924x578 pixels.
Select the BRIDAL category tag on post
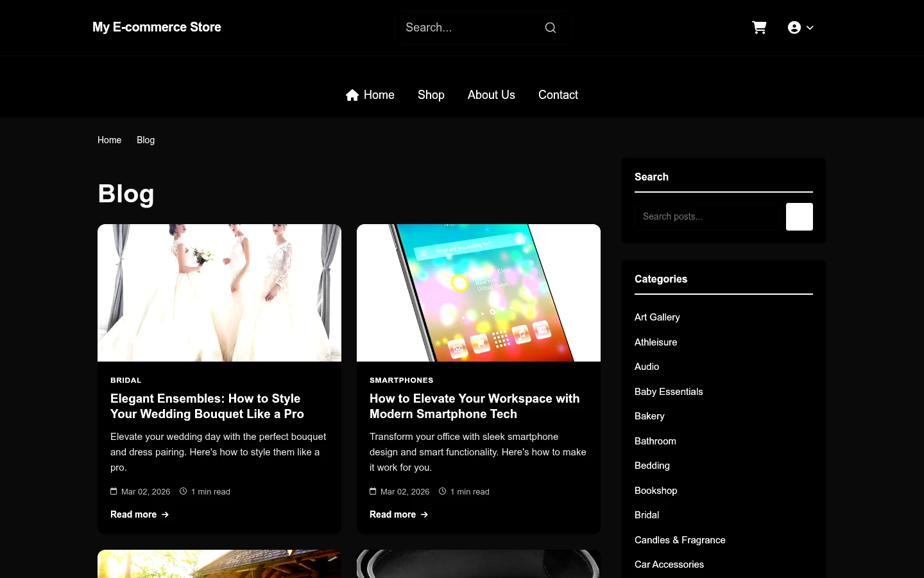coord(126,380)
